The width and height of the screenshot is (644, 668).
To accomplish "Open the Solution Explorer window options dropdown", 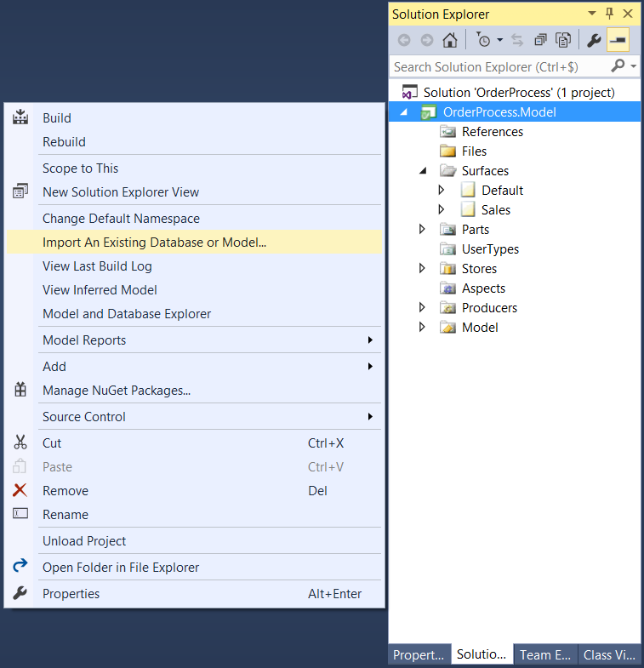I will pyautogui.click(x=593, y=14).
